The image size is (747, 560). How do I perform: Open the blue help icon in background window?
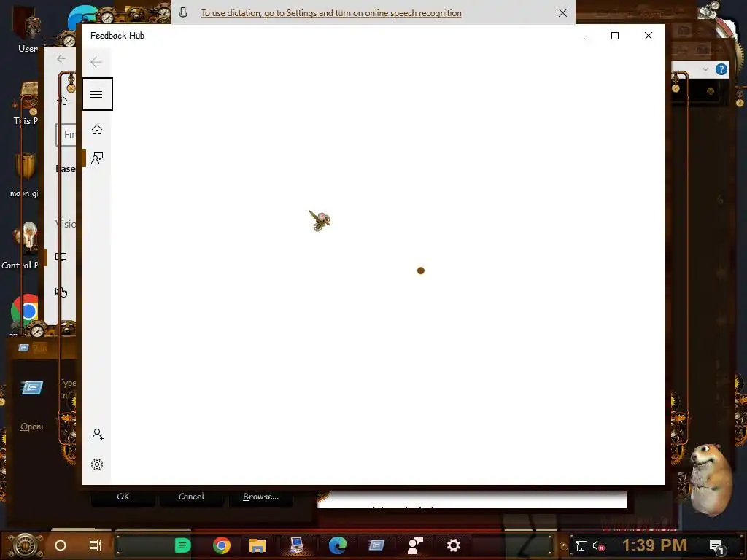(x=721, y=69)
